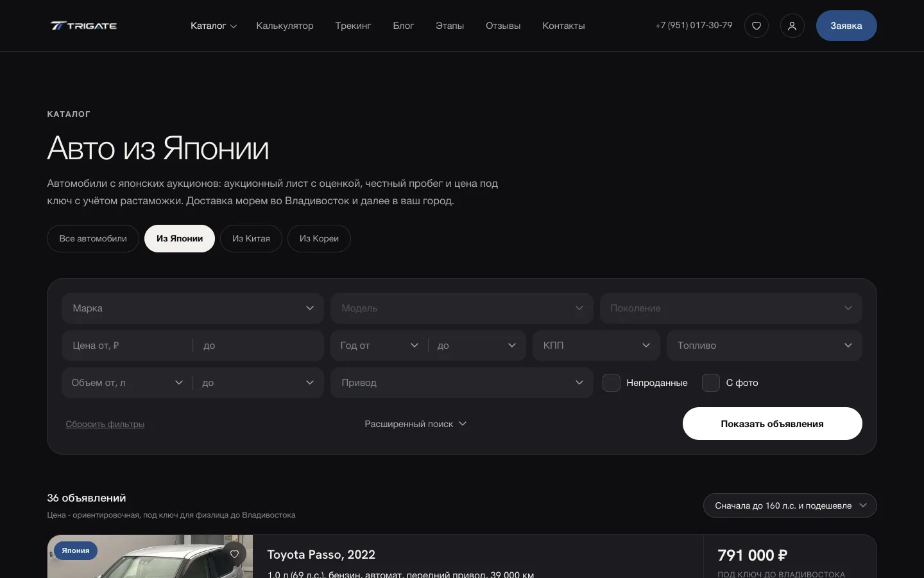Viewport: 924px width, 578px height.
Task: Click the 36 объявлений count text
Action: pos(87,498)
